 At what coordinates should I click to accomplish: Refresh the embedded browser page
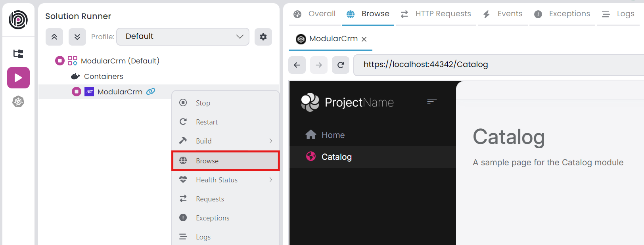[340, 65]
